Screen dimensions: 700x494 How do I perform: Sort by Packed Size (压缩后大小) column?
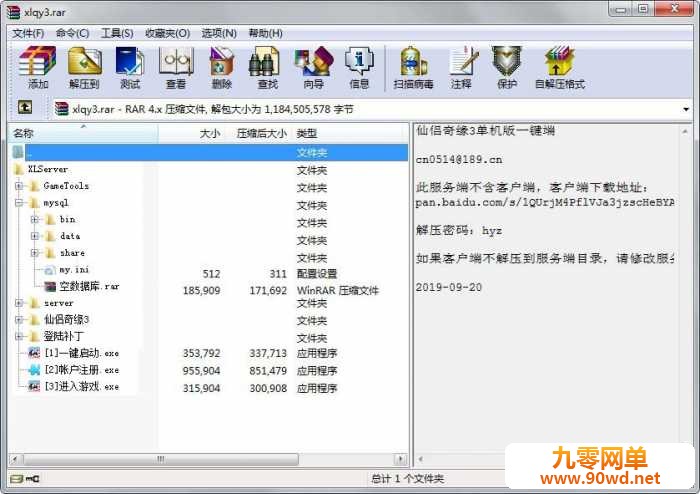257,133
